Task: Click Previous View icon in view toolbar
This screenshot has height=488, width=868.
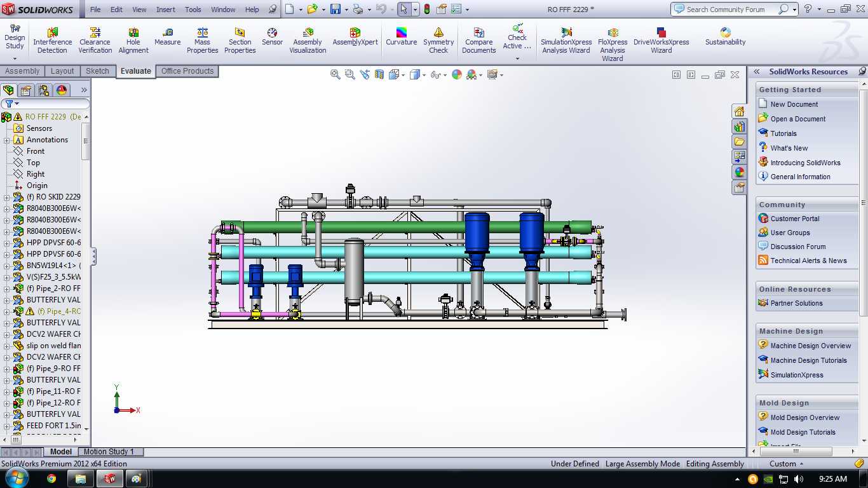Action: click(365, 74)
